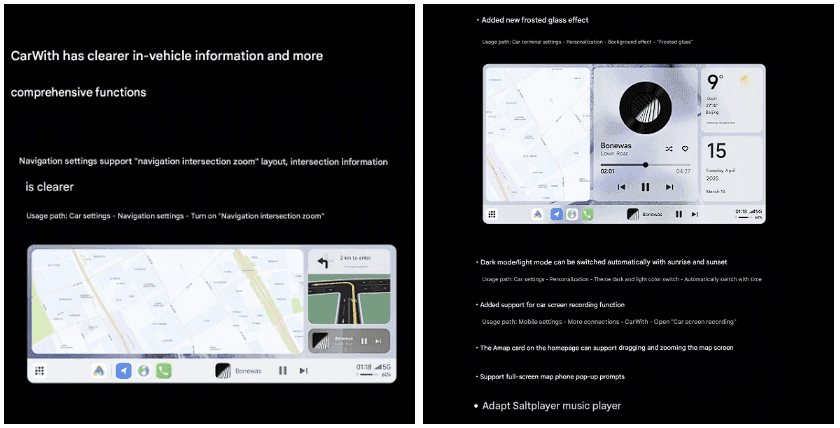Open globe browser icon in right car dock
Image resolution: width=840 pixels, height=428 pixels.
[572, 214]
